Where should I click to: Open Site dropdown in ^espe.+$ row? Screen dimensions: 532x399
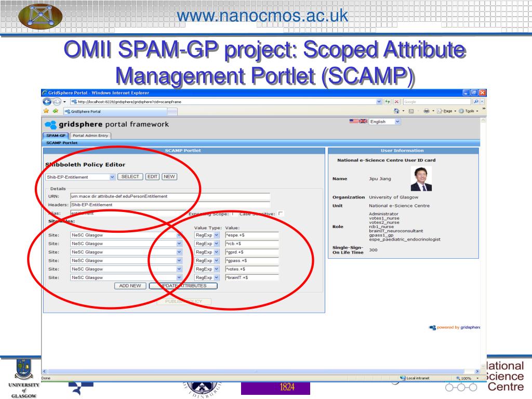pos(179,235)
